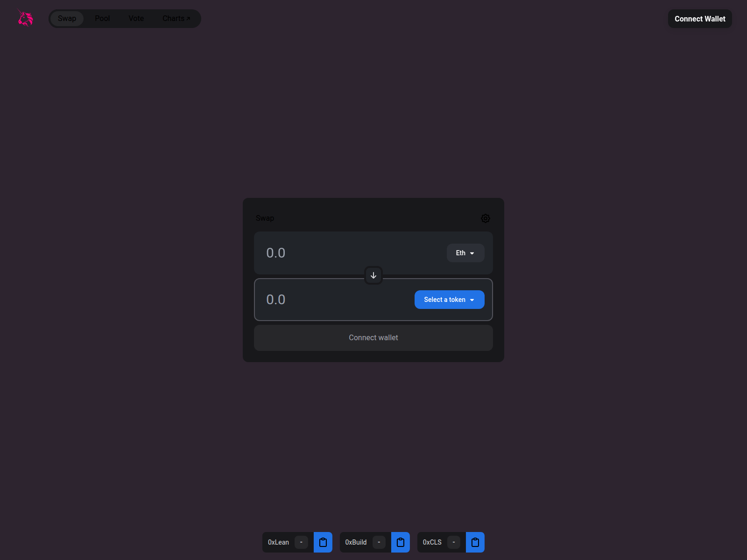Viewport: 747px width, 560px height.
Task: Click the 0xCLS token label
Action: [432, 542]
